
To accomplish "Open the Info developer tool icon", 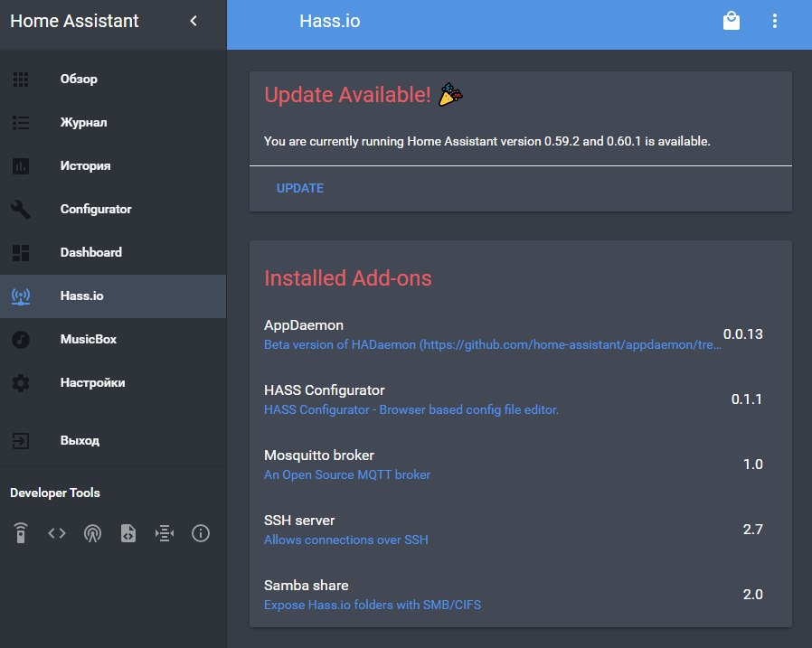I will pos(201,533).
